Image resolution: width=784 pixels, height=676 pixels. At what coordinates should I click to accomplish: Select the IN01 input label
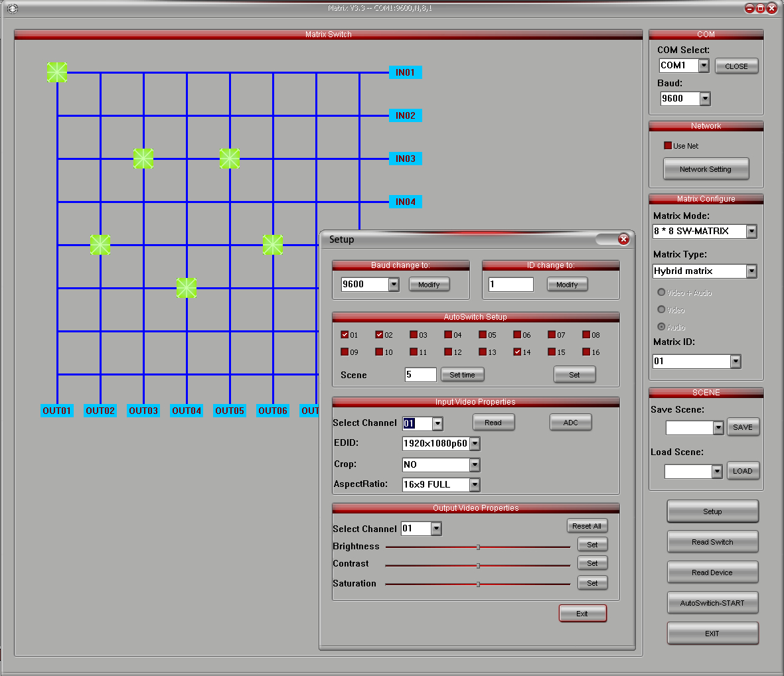(405, 72)
